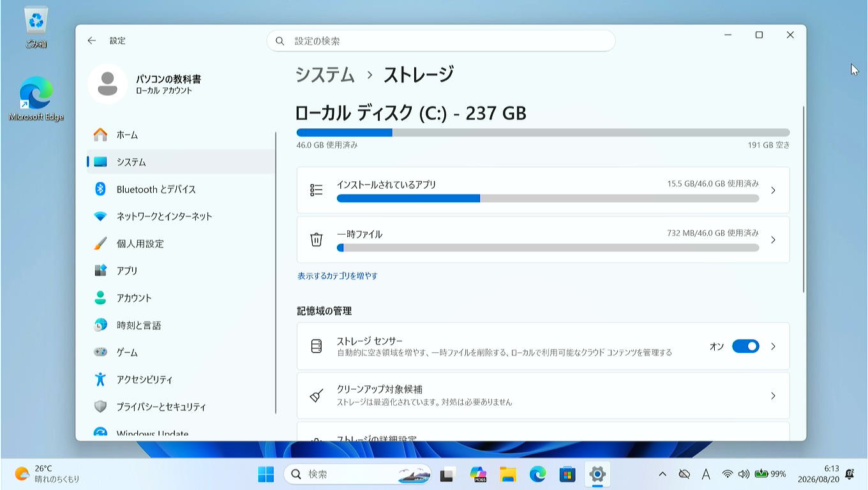Image resolution: width=868 pixels, height=490 pixels.
Task: Click the volume speaker tray icon
Action: coord(744,474)
